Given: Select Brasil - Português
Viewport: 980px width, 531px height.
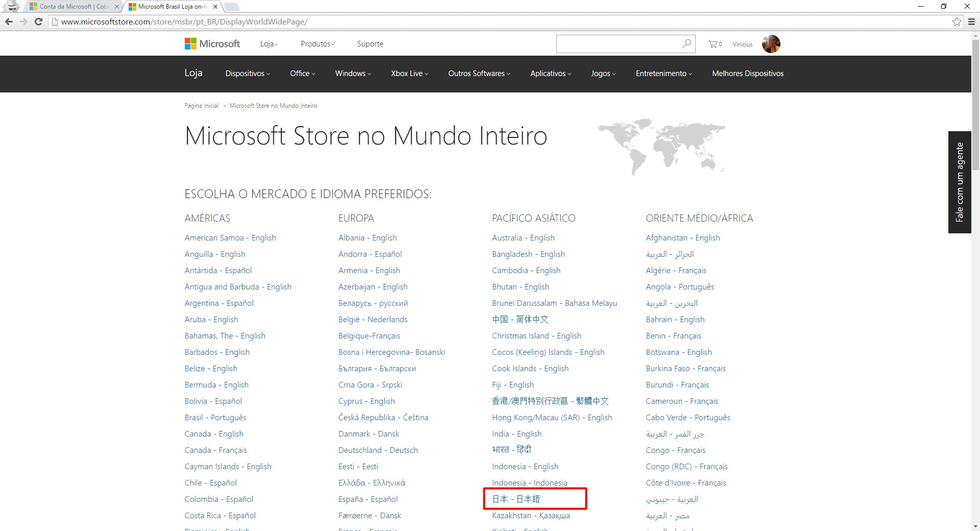Looking at the screenshot, I should point(215,418).
